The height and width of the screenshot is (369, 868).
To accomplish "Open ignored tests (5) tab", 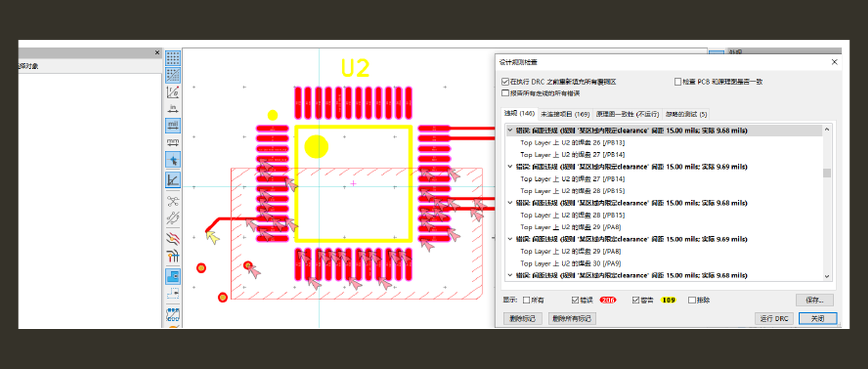I will [686, 114].
